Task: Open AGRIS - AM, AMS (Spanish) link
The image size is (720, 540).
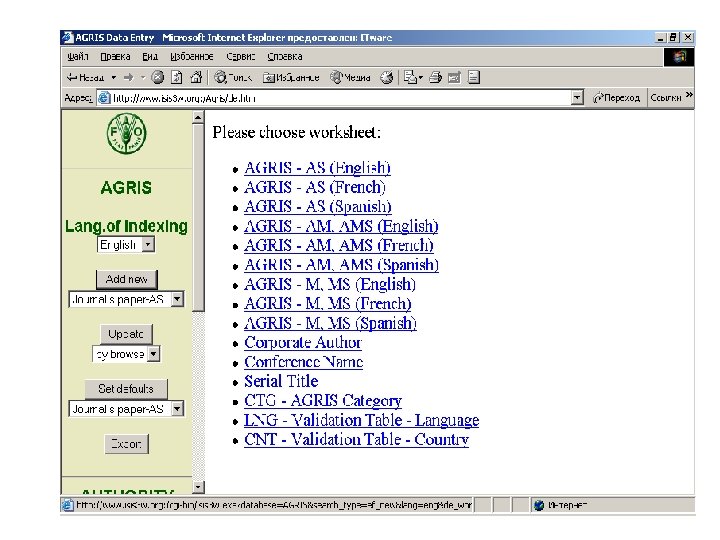Action: [341, 265]
